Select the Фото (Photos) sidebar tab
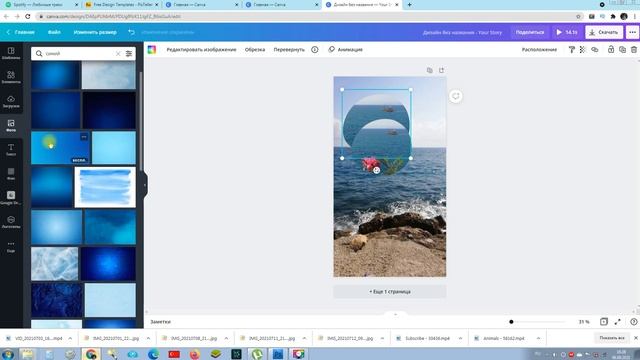 pos(11,125)
